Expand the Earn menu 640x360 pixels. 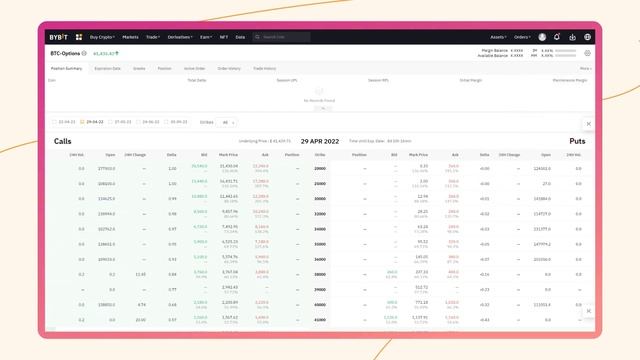coord(206,37)
